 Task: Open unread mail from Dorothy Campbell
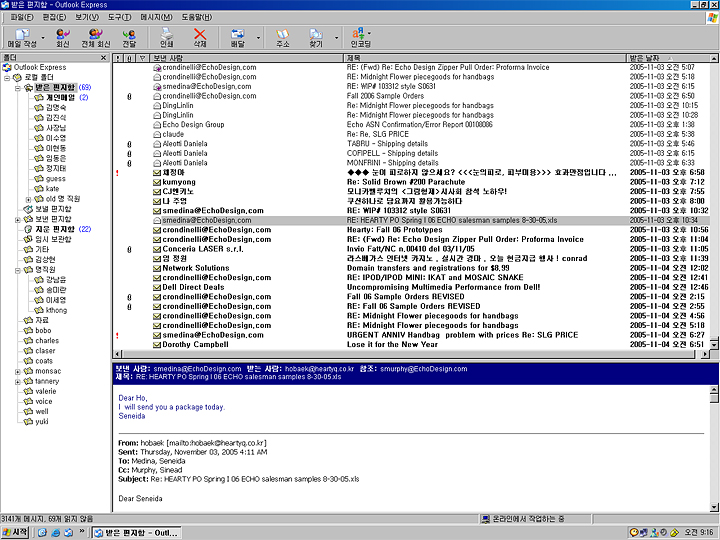411,344
